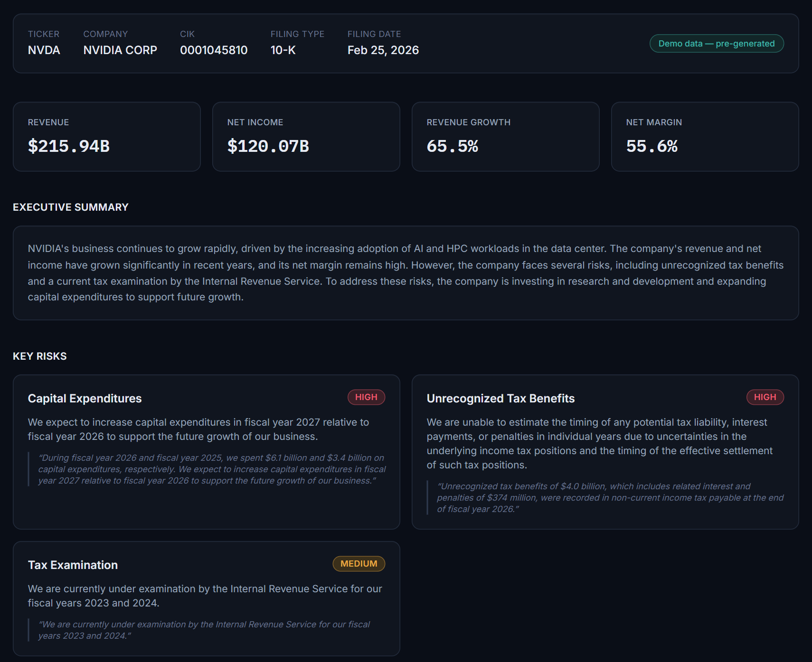Click the italic IRS examination quote
This screenshot has height=662, width=812.
(x=204, y=630)
